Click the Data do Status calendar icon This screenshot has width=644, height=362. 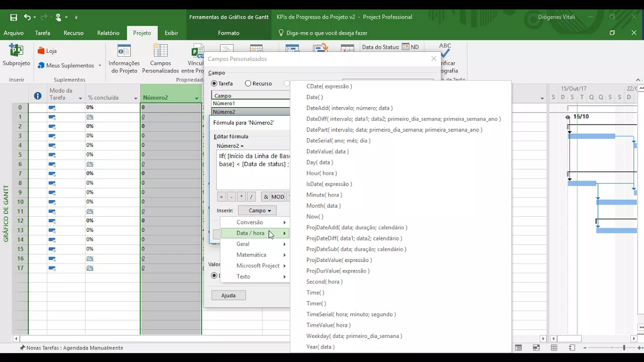[x=406, y=47]
